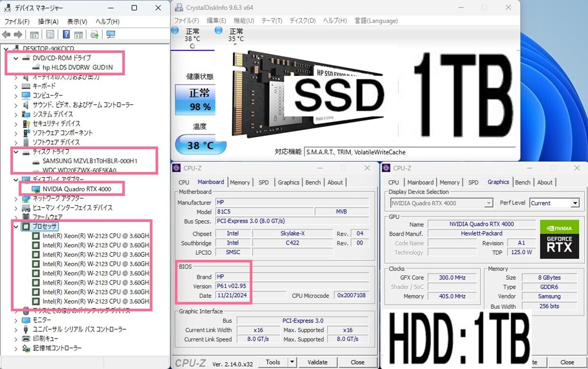This screenshot has width=588, height=369.
Task: Open the Properties toolbar icon in Device Manager
Action: [x=50, y=34]
